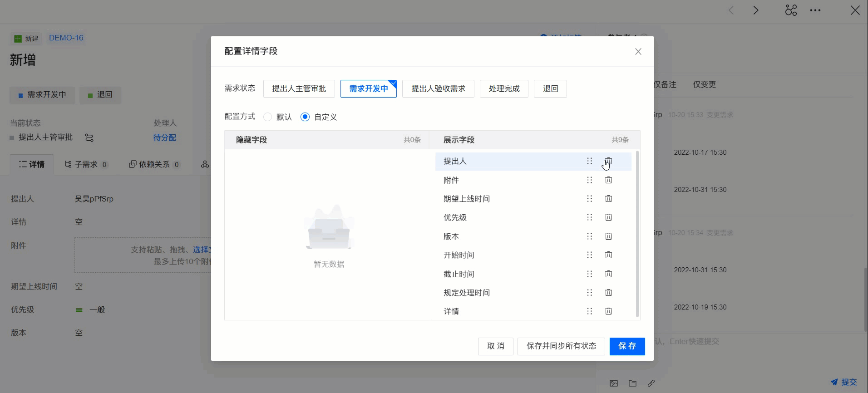Viewport: 868px width, 393px height.
Task: Click the 新增 issue title
Action: coord(23,60)
